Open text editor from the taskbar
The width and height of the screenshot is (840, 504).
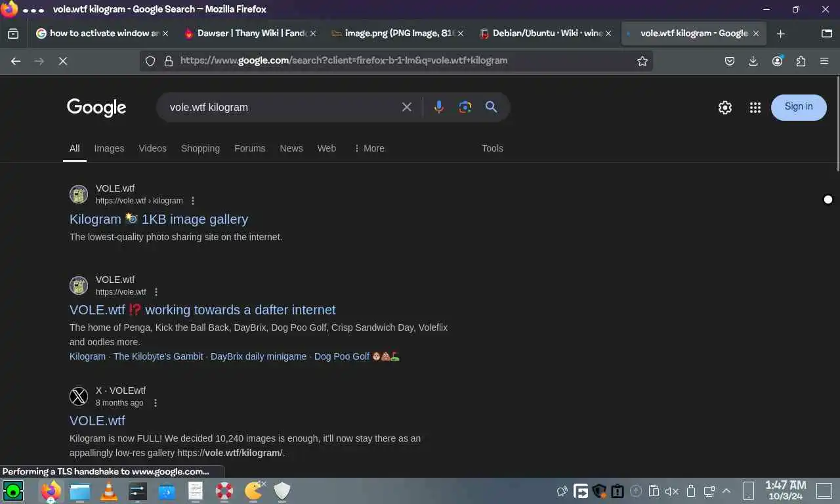point(196,491)
